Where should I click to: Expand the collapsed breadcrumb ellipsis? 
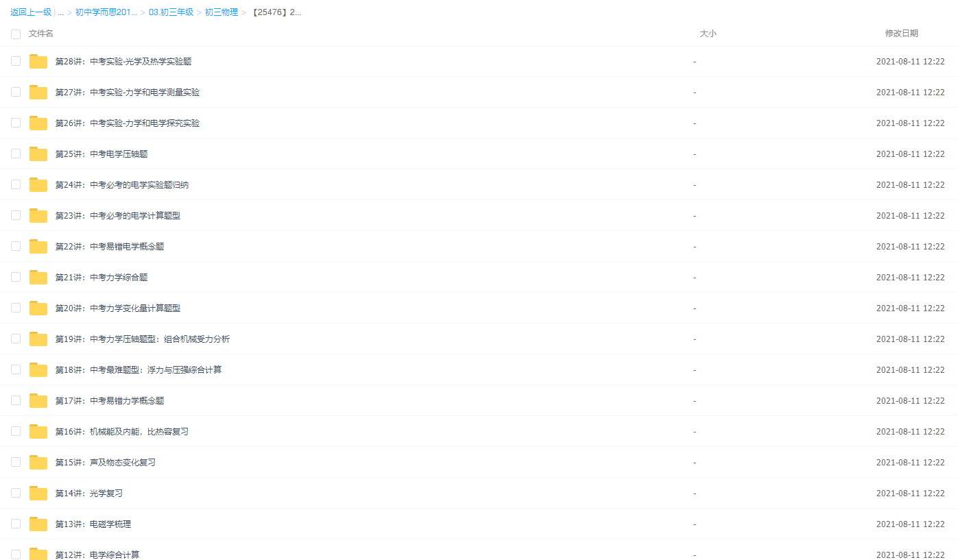click(x=61, y=12)
